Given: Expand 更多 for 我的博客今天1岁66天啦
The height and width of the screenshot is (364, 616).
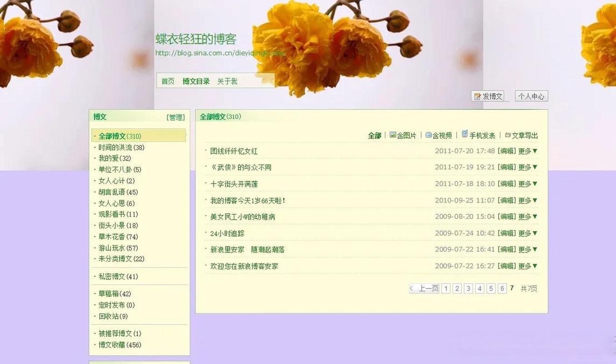Looking at the screenshot, I should coord(528,200).
